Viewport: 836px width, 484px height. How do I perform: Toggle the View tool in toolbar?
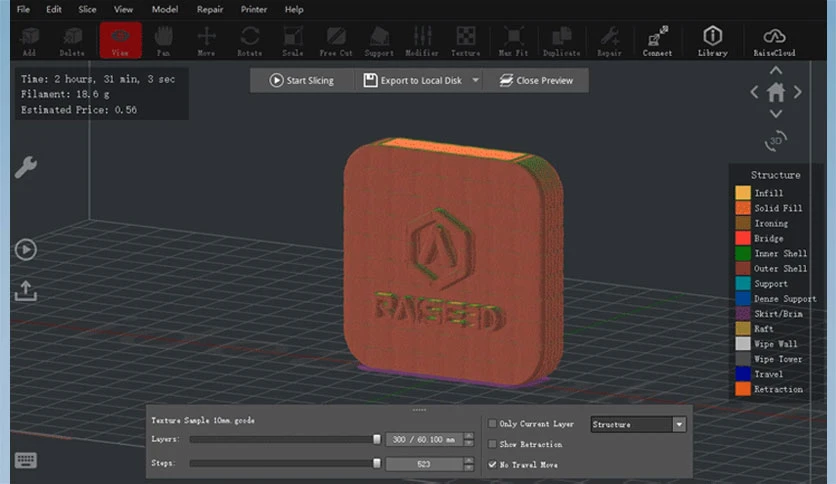coord(120,41)
